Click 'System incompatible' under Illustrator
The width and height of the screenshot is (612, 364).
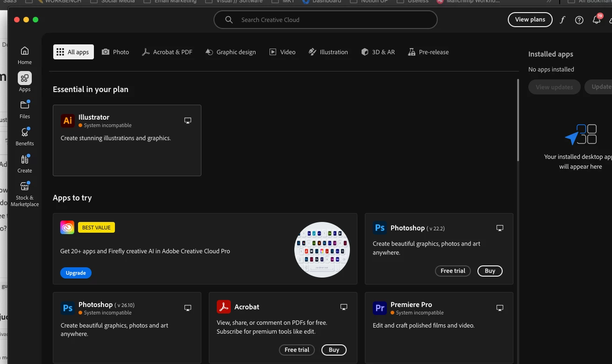(108, 125)
